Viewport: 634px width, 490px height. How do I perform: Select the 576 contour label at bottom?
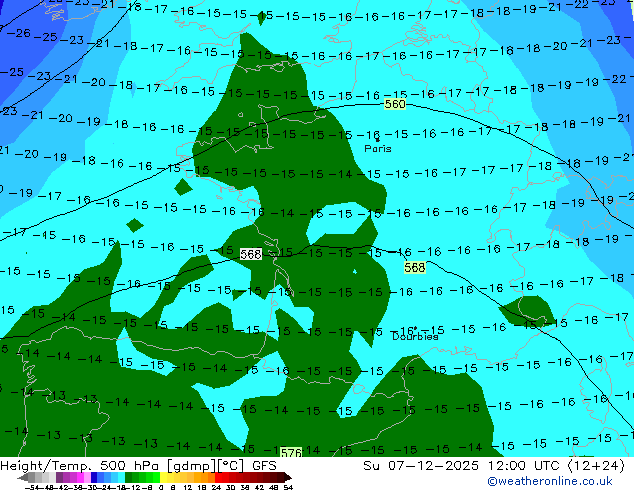coord(291,452)
